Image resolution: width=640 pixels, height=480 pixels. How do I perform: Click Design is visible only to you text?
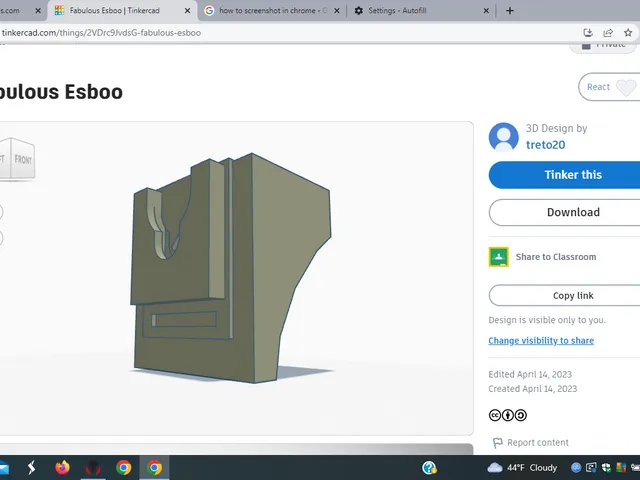click(x=547, y=320)
